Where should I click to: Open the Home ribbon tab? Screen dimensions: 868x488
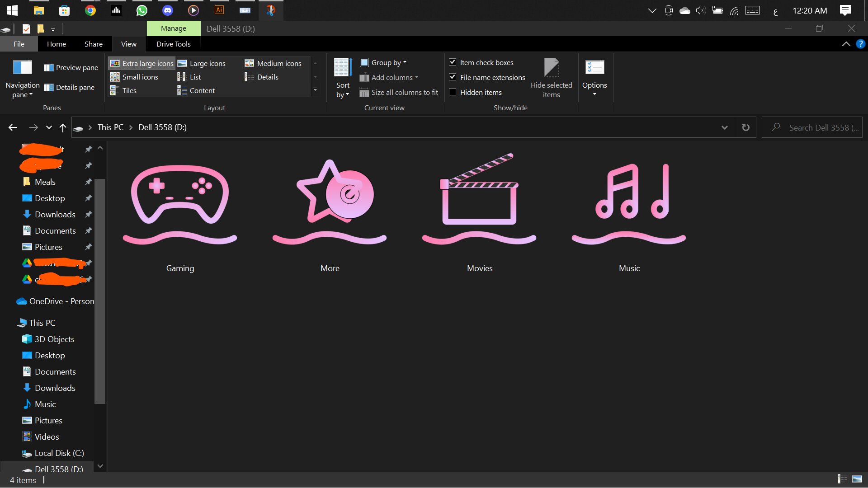(x=56, y=44)
